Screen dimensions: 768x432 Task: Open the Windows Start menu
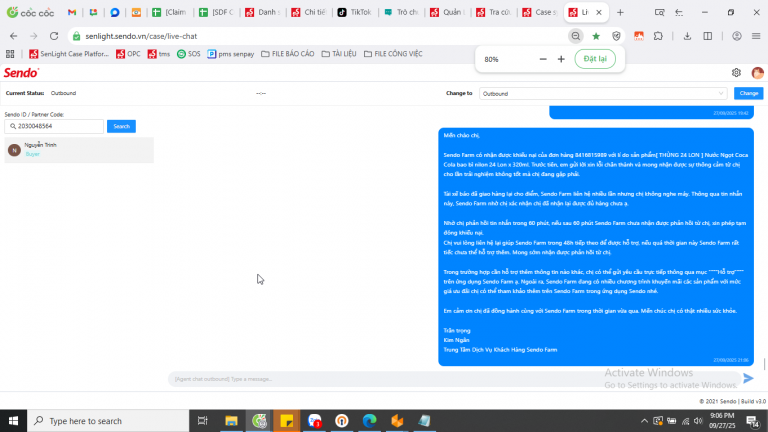tap(13, 421)
